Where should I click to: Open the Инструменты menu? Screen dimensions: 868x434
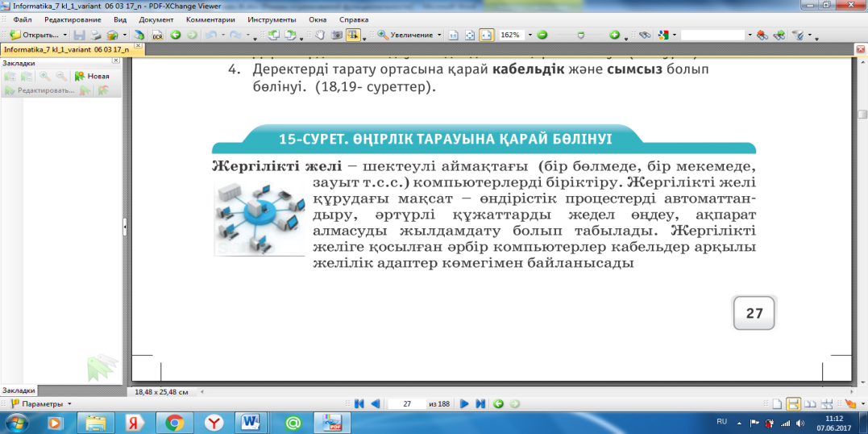click(x=272, y=19)
